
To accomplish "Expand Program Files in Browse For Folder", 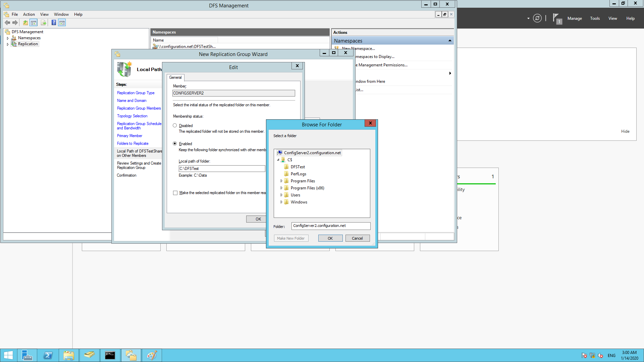I will coord(282,181).
